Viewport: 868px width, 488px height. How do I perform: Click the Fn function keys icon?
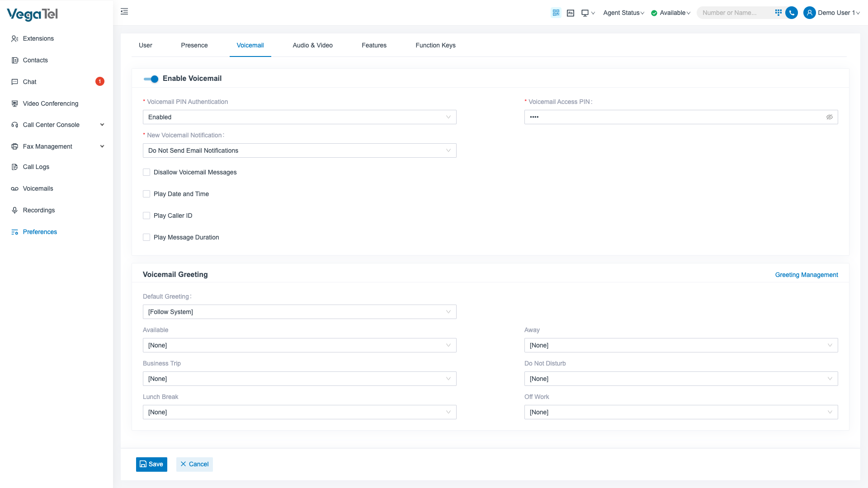[570, 13]
